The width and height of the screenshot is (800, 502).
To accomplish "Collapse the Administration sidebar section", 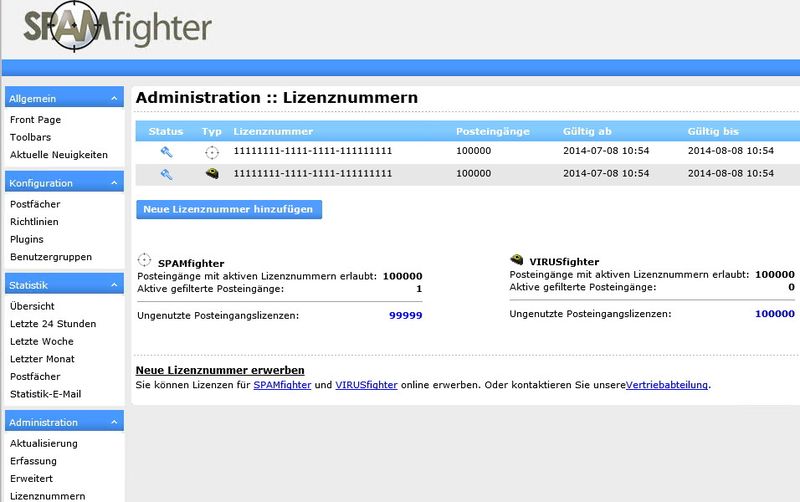I will pyautogui.click(x=114, y=422).
